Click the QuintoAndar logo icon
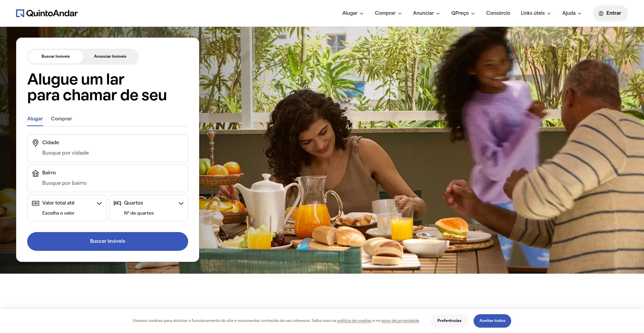This screenshot has width=644, height=333. click(x=20, y=13)
